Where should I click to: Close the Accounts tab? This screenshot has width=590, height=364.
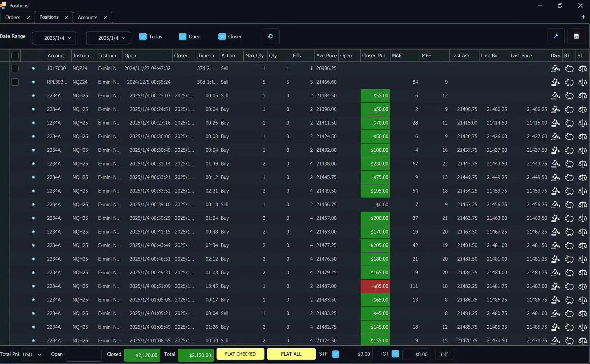pyautogui.click(x=105, y=18)
